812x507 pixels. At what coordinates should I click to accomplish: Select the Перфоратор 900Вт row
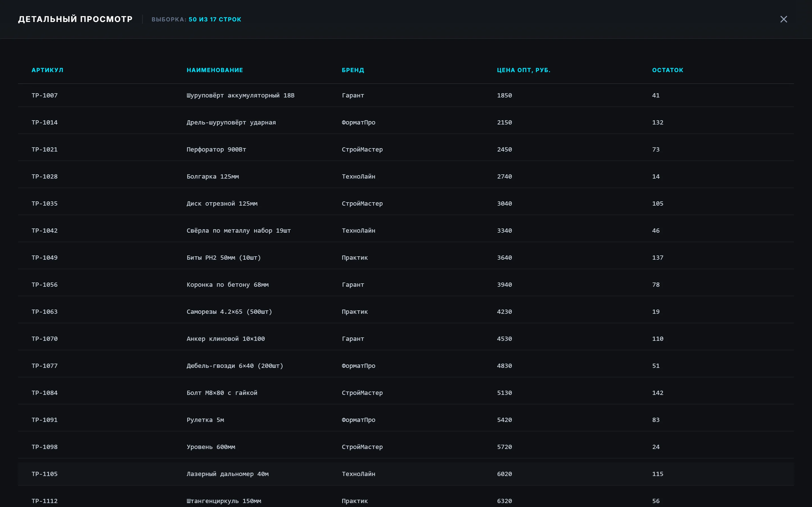click(x=406, y=150)
